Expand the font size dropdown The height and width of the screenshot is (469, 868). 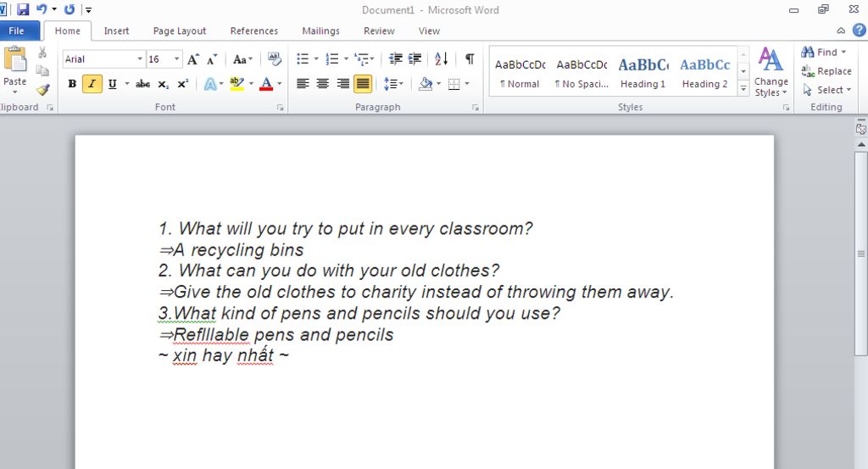(177, 59)
